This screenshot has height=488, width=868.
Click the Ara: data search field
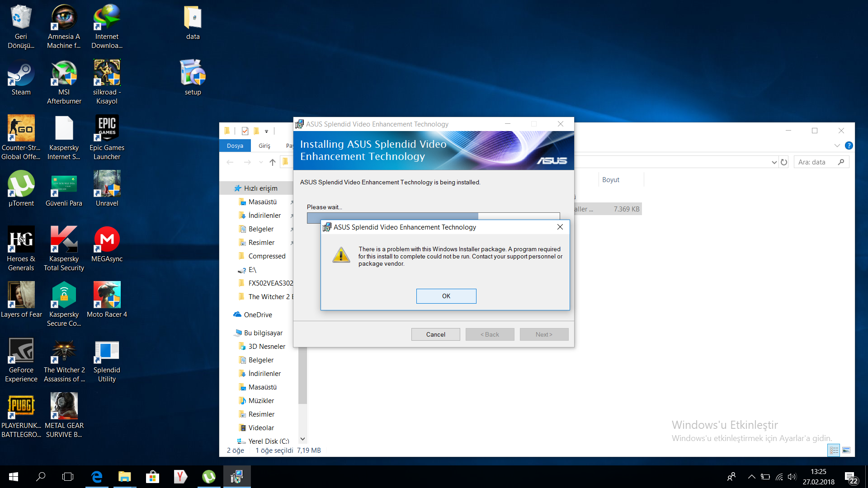(x=821, y=162)
